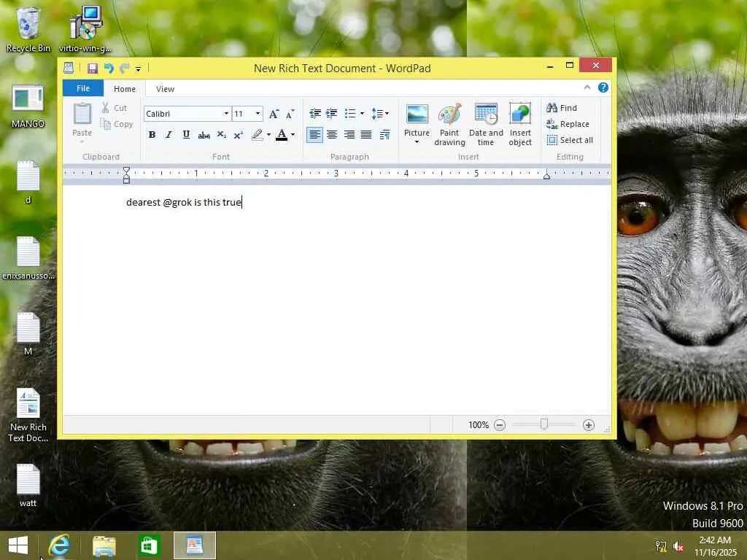Click the zoom slider handle
The width and height of the screenshot is (747, 560).
click(544, 424)
